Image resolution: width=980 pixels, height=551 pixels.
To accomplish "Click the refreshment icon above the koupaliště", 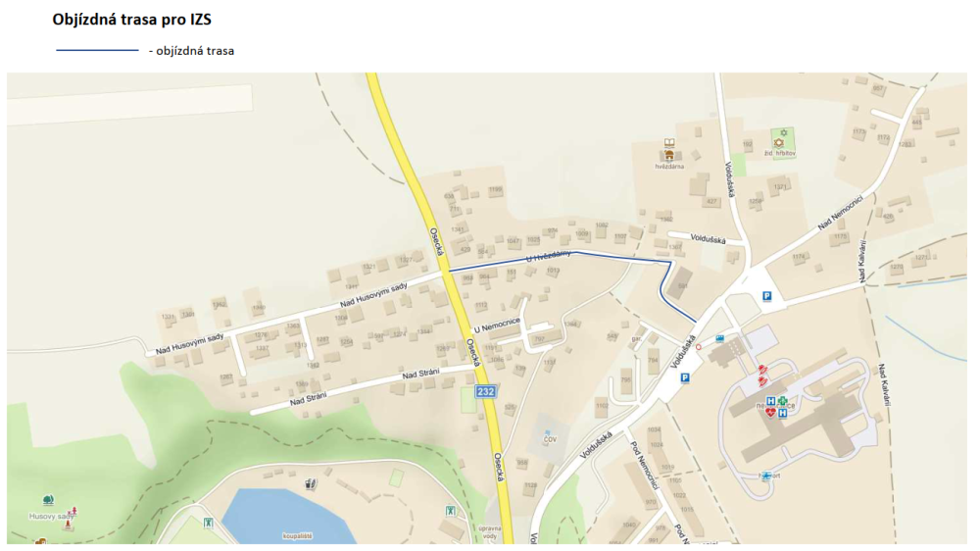I will (311, 483).
